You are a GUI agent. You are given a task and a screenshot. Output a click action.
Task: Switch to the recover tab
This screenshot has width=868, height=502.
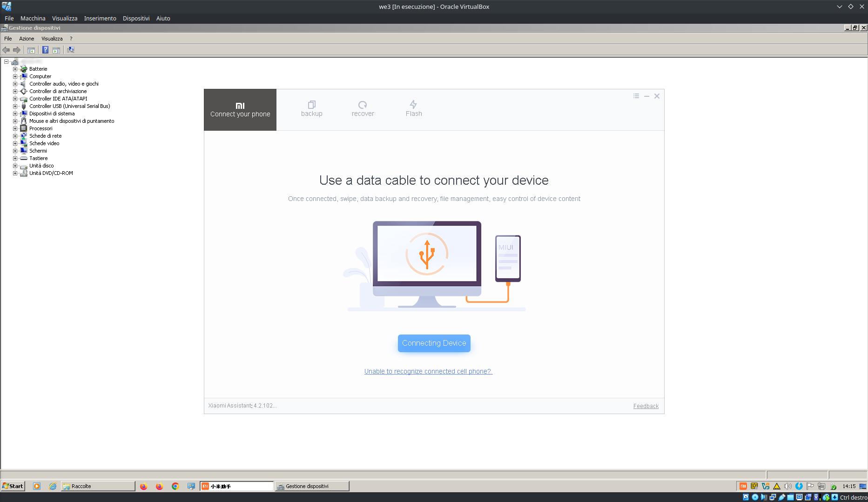point(363,109)
